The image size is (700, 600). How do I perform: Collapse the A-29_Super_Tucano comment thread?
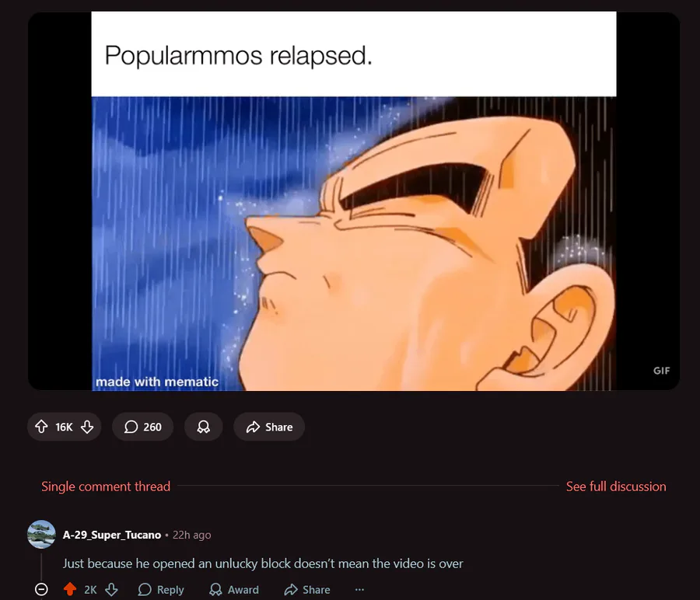click(x=41, y=590)
